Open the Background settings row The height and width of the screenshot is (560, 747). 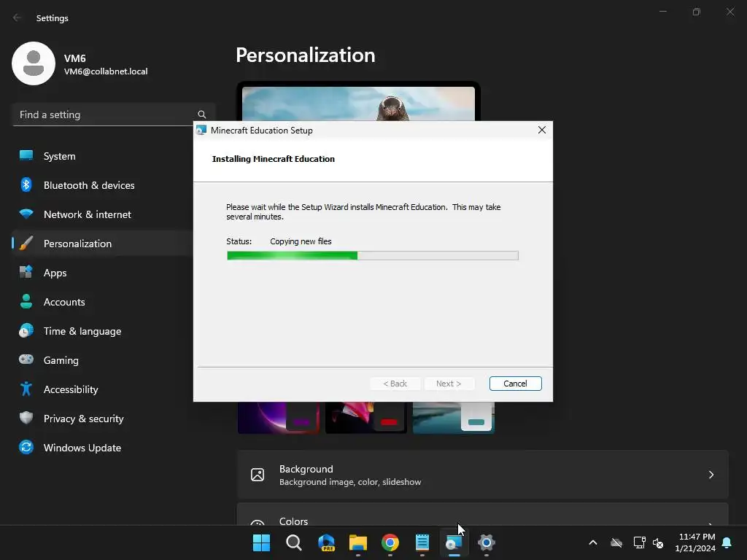[483, 475]
